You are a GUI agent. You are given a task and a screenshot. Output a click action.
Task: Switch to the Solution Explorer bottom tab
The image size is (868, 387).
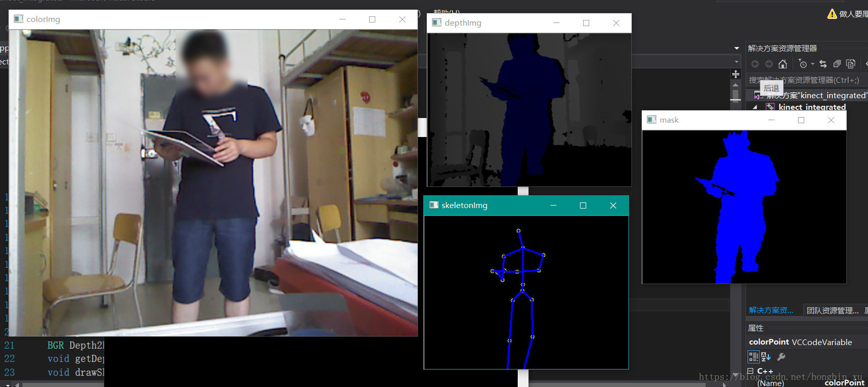pyautogui.click(x=771, y=310)
